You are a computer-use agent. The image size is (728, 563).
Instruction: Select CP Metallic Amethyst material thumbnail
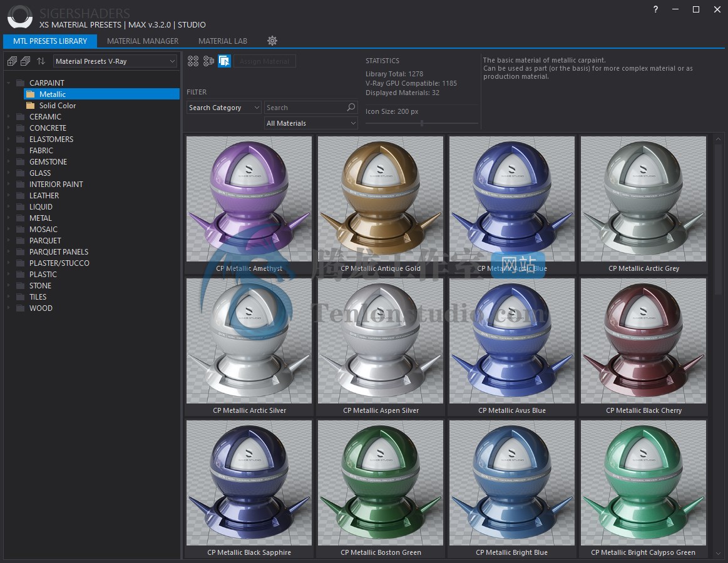click(249, 199)
